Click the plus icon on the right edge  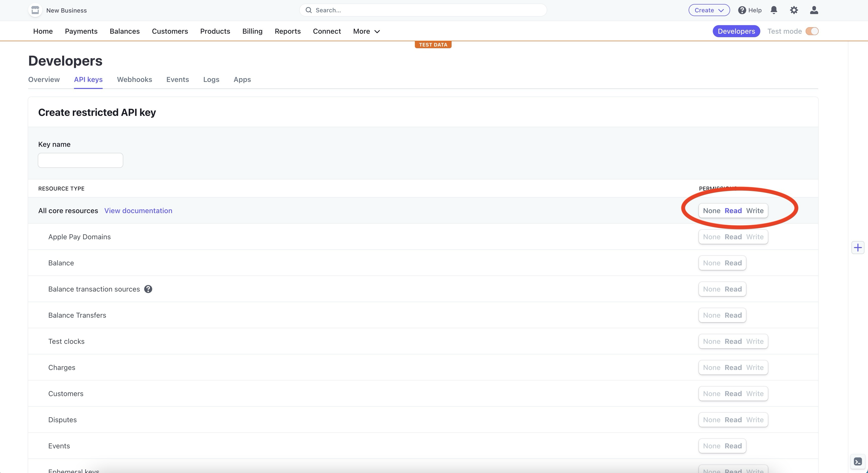coord(858,248)
